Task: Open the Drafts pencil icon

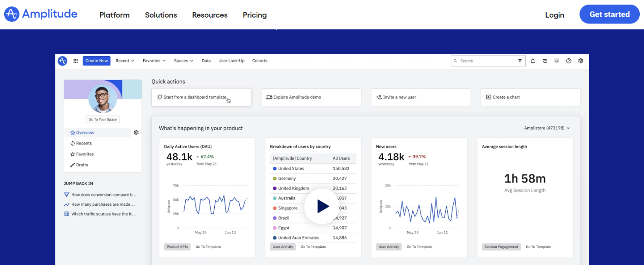Action: pyautogui.click(x=72, y=165)
